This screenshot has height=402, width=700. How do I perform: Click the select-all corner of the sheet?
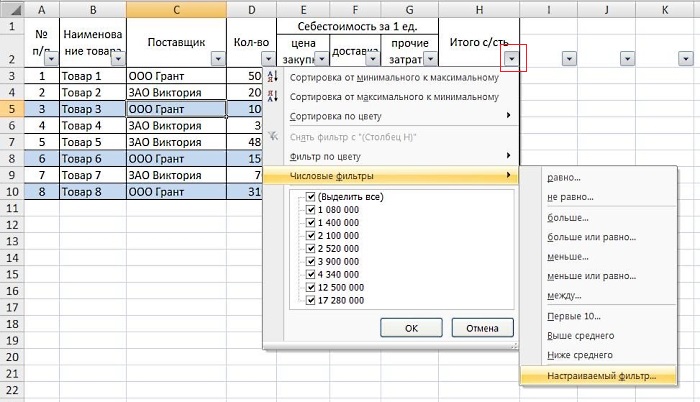[x=12, y=8]
